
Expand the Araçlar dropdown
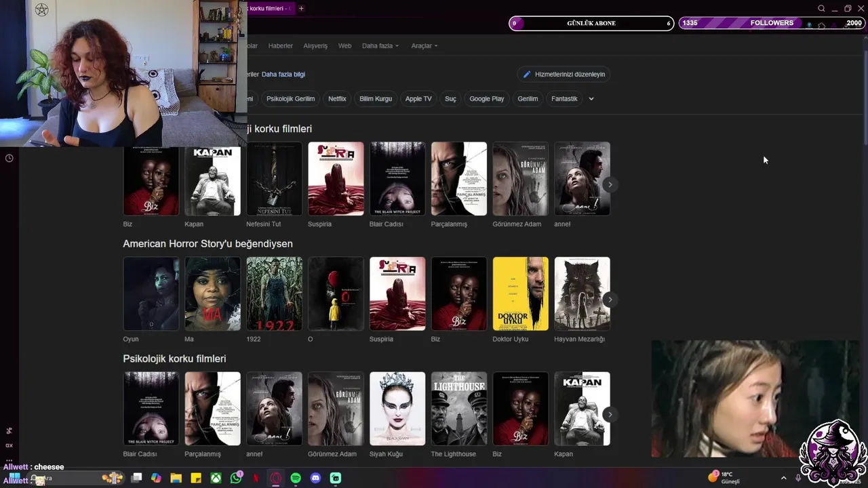(x=425, y=45)
